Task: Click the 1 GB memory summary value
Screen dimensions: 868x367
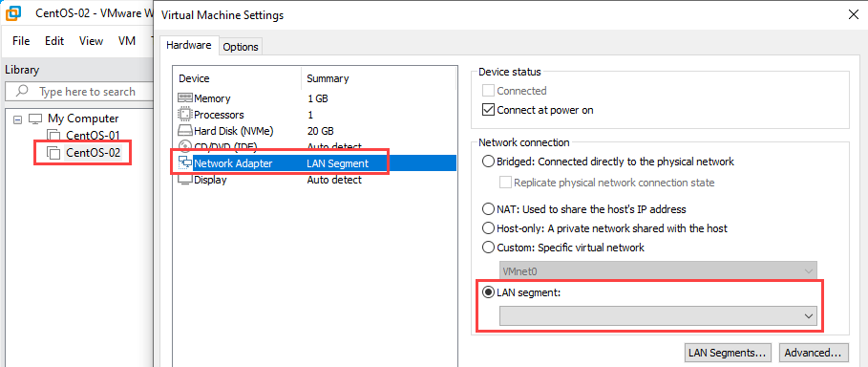Action: (x=317, y=98)
